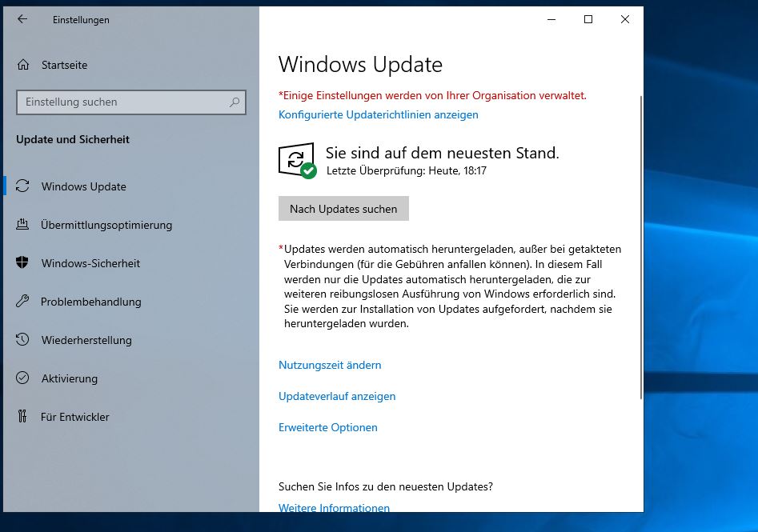Open Konfigurierte Updaterichtlinien anzeigen link
The width and height of the screenshot is (758, 532).
(x=378, y=114)
